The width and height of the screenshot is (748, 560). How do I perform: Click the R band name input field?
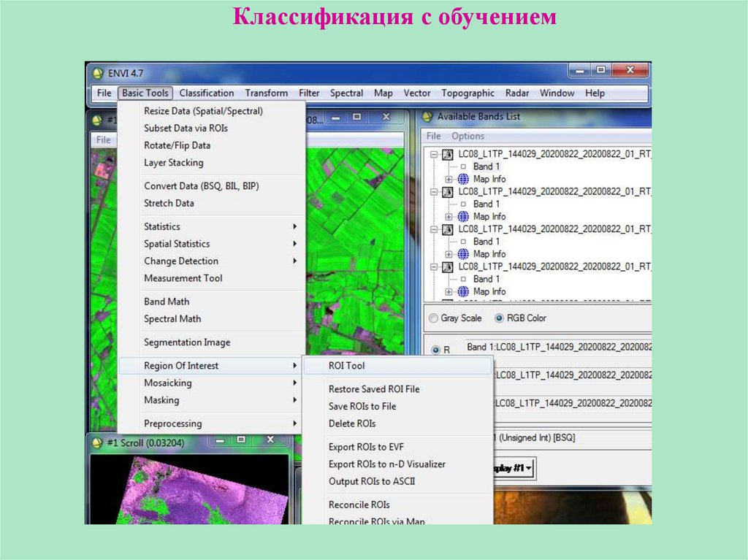coord(558,347)
